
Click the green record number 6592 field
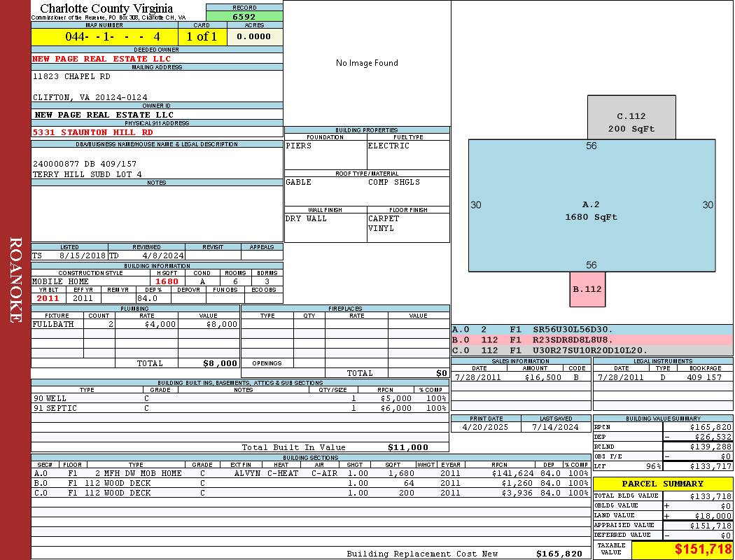pyautogui.click(x=244, y=17)
